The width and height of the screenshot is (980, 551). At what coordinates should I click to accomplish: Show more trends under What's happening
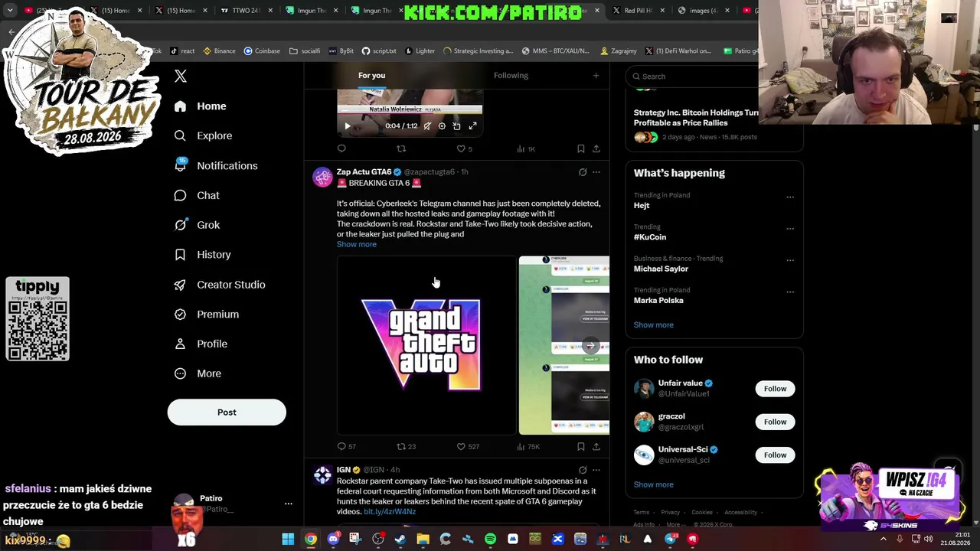653,324
